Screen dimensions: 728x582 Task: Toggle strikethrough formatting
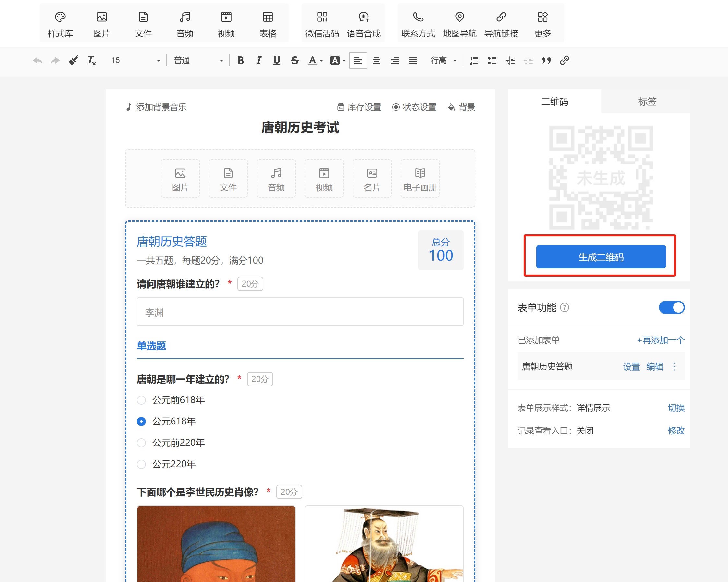tap(295, 60)
